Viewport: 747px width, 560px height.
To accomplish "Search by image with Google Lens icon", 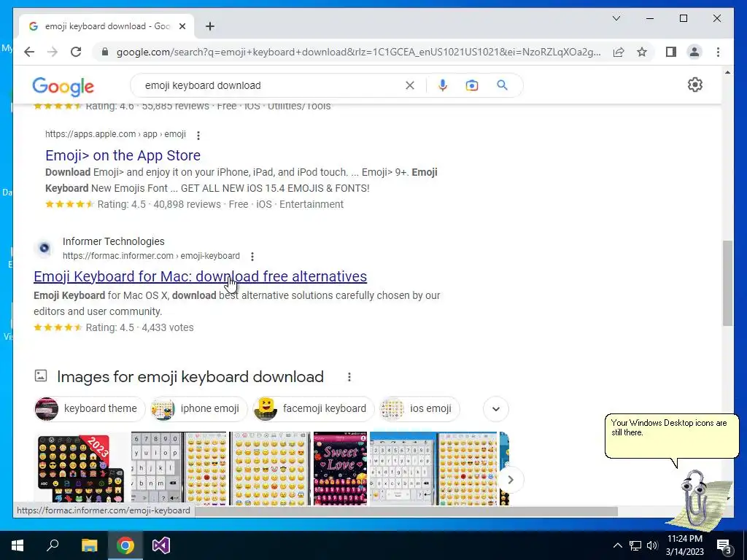I will tap(472, 85).
